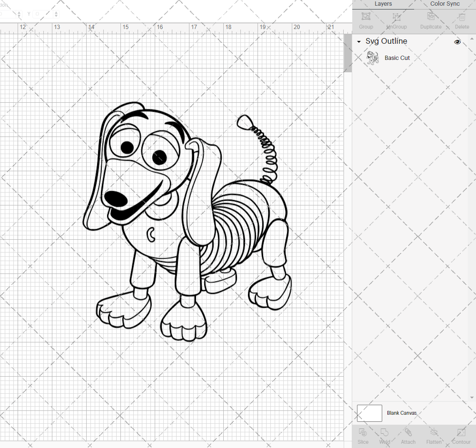Switch to the Layers tab
This screenshot has height=448, width=476.
(383, 4)
